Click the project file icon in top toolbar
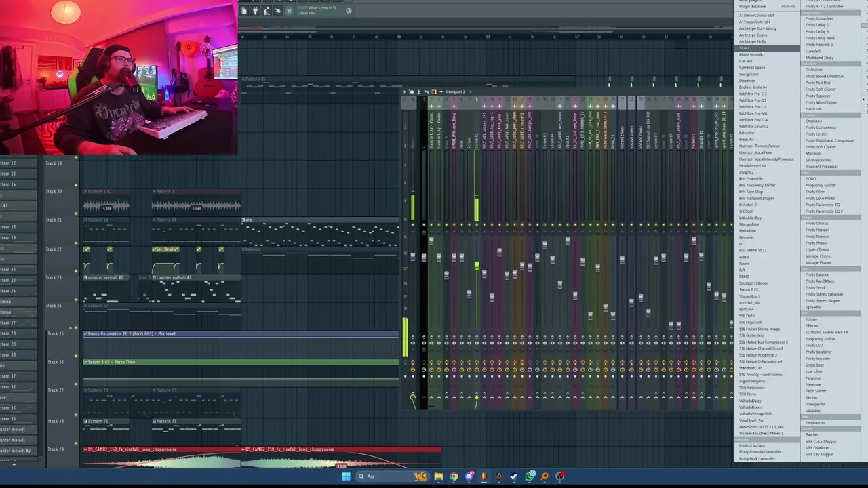The width and height of the screenshot is (868, 488). [x=243, y=11]
